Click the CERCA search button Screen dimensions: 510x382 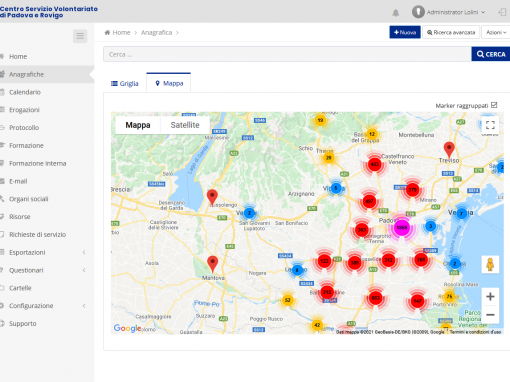[x=491, y=54]
